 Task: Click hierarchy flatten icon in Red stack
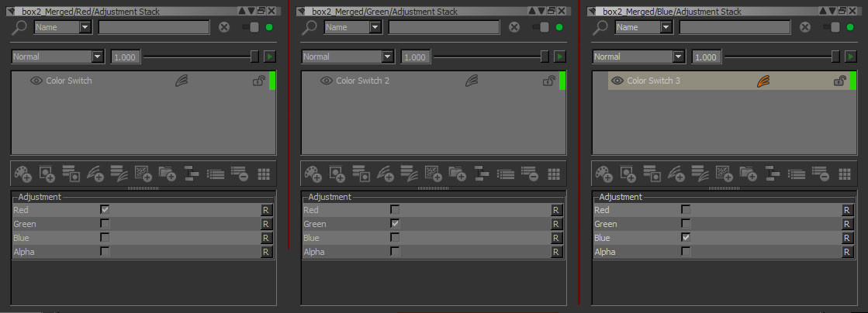[x=191, y=174]
